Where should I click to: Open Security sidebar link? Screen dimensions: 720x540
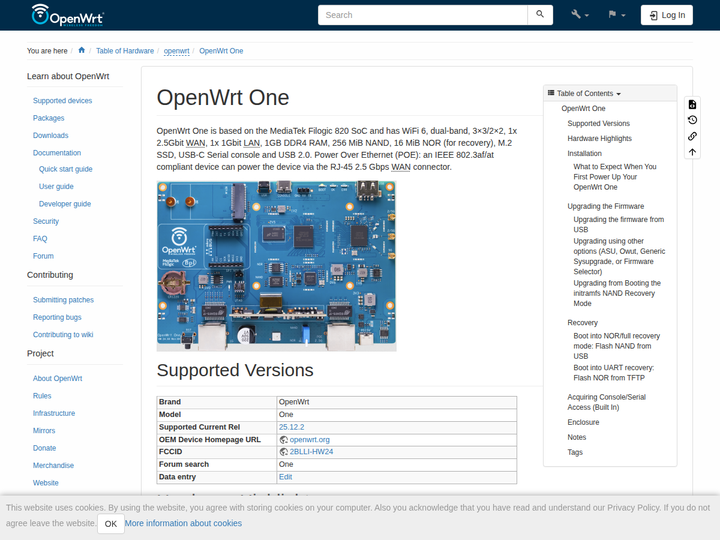click(46, 221)
